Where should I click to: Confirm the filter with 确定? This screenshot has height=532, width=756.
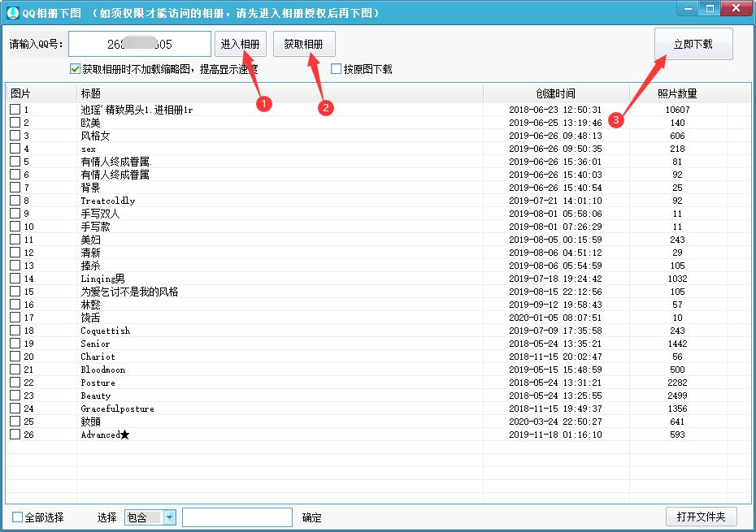[x=311, y=517]
